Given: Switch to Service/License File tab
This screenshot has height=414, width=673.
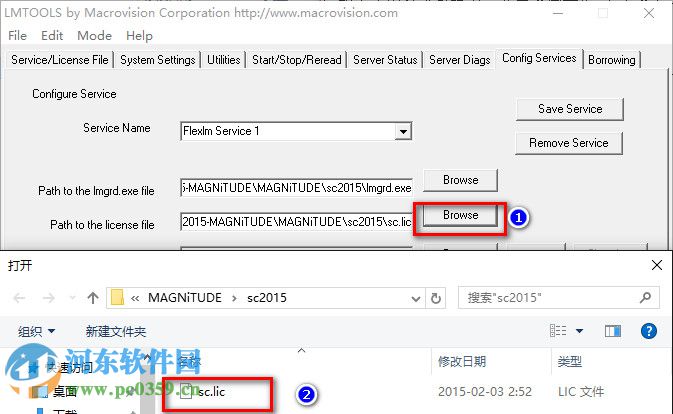Looking at the screenshot, I should click(60, 60).
